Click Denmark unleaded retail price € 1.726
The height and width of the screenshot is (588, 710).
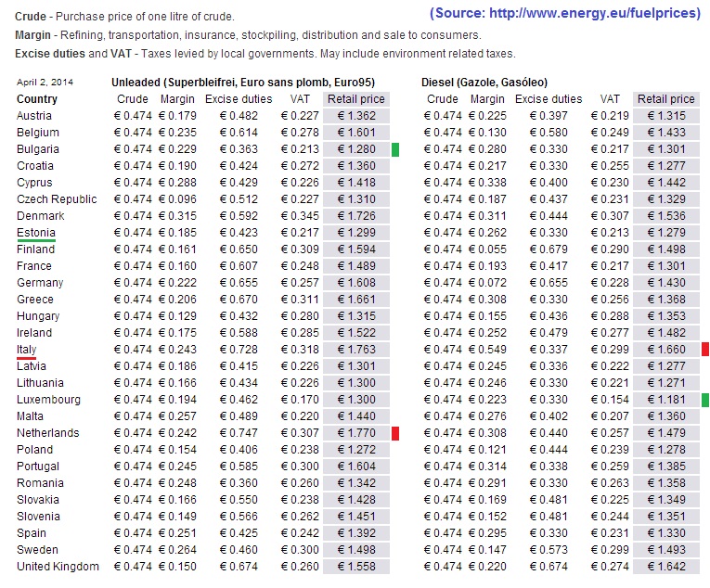pos(356,216)
